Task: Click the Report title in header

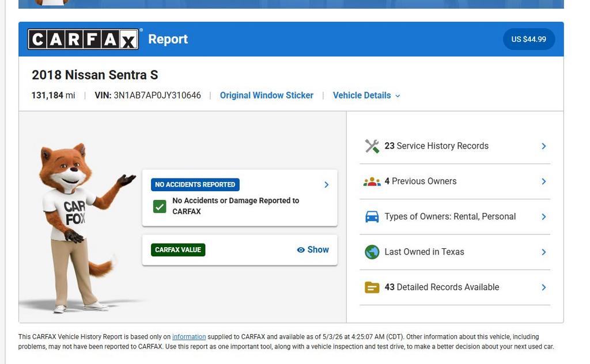Action: click(168, 39)
